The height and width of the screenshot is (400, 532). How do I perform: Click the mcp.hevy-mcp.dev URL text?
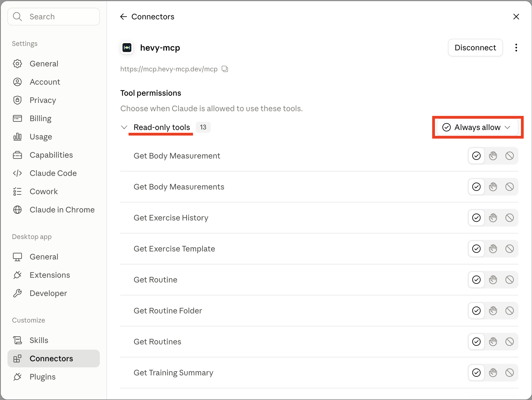point(169,69)
